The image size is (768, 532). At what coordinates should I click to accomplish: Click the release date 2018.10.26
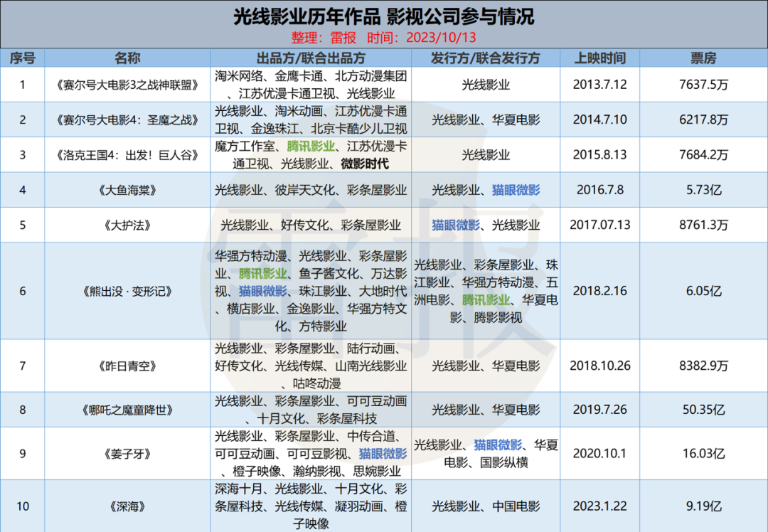tap(599, 366)
